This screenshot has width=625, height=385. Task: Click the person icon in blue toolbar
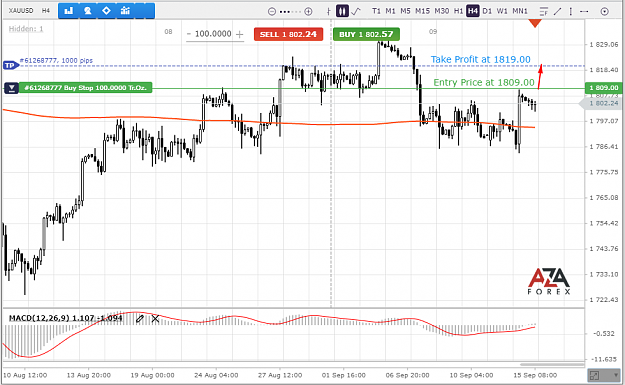[87, 11]
